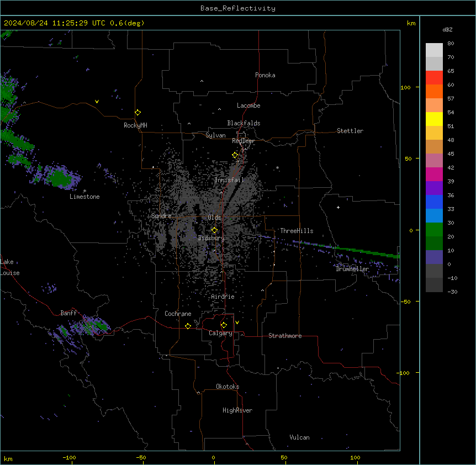Pick the yellow 51-54 dBZ legend swatch
The height and width of the screenshot is (465, 476).
pyautogui.click(x=434, y=119)
